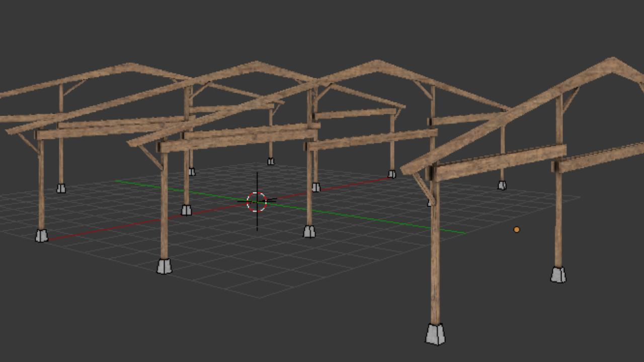
Task: Click the 3D cursor crosshair on the grid
Action: pos(257,202)
